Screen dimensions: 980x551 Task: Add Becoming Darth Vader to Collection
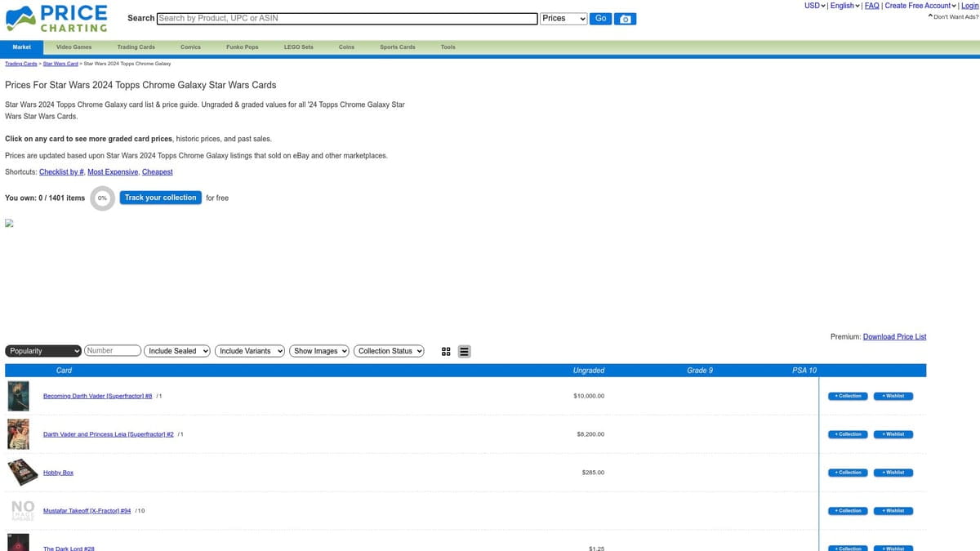tap(847, 396)
